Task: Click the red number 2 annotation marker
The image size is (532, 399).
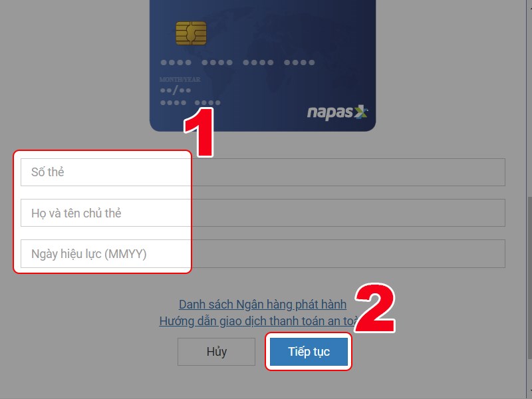Action: click(375, 308)
